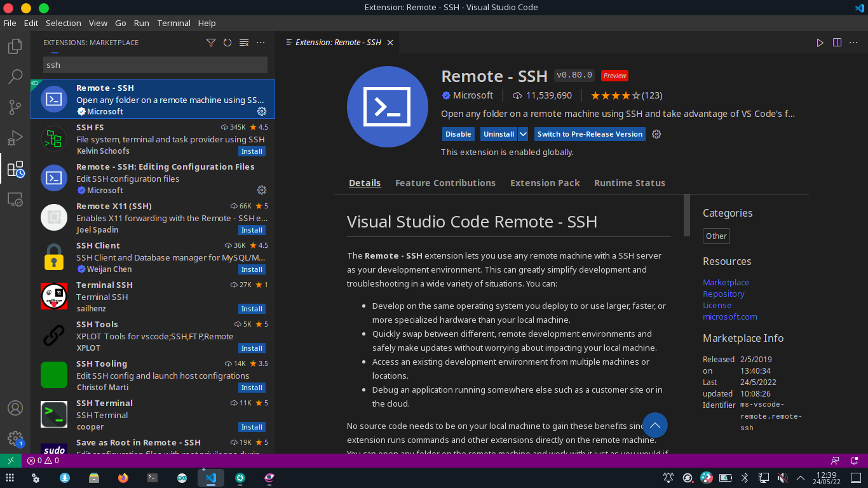This screenshot has width=868, height=488.
Task: Open the Run and Debug view
Action: tap(15, 138)
